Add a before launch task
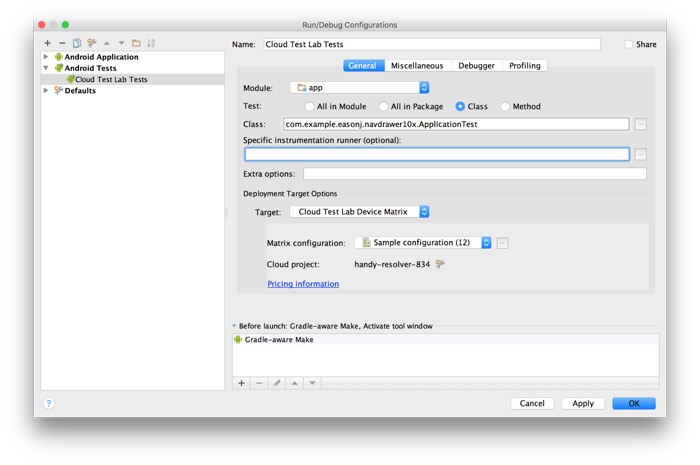Screen dimensions: 700x465 (241, 383)
